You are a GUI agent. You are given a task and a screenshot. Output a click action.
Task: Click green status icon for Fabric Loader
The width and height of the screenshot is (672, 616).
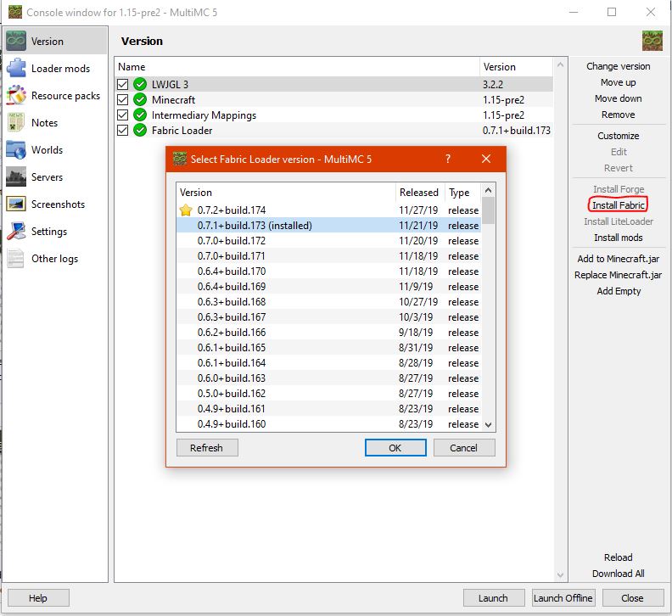[140, 130]
